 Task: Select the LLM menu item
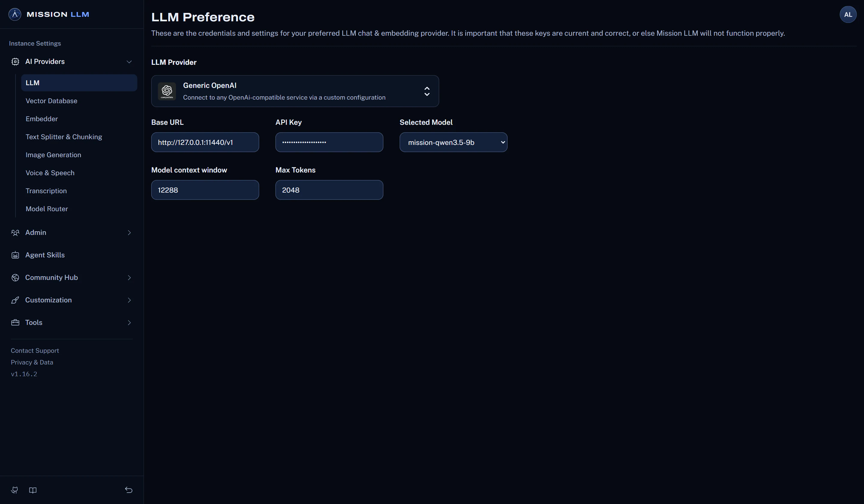79,83
